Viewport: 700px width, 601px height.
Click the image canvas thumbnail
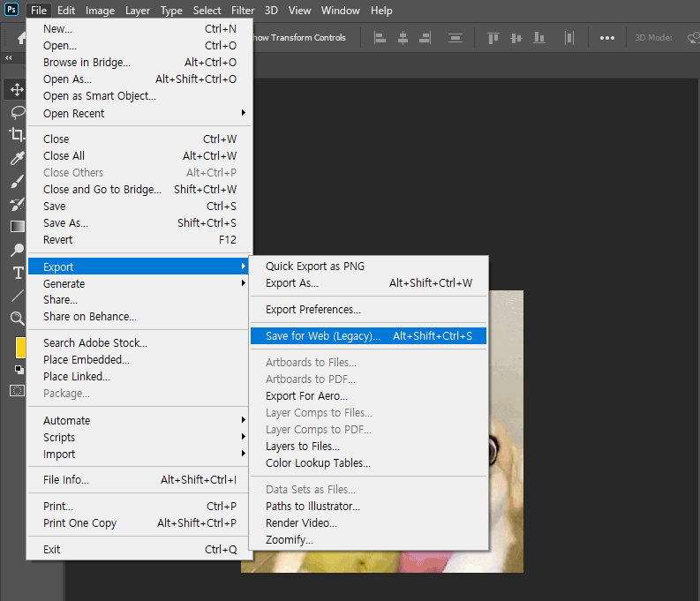tap(506, 431)
